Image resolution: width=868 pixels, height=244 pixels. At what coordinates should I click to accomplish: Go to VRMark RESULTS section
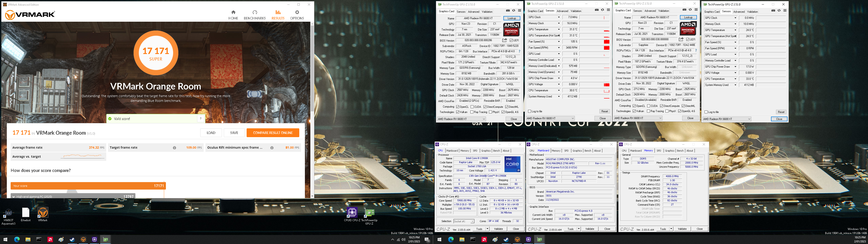[x=278, y=15]
